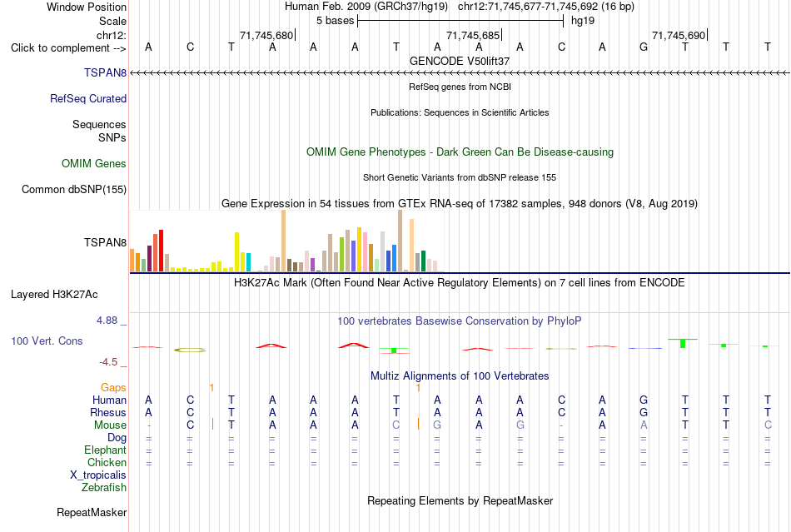Click the '5 bases' scale label
The image size is (791, 532).
[335, 21]
